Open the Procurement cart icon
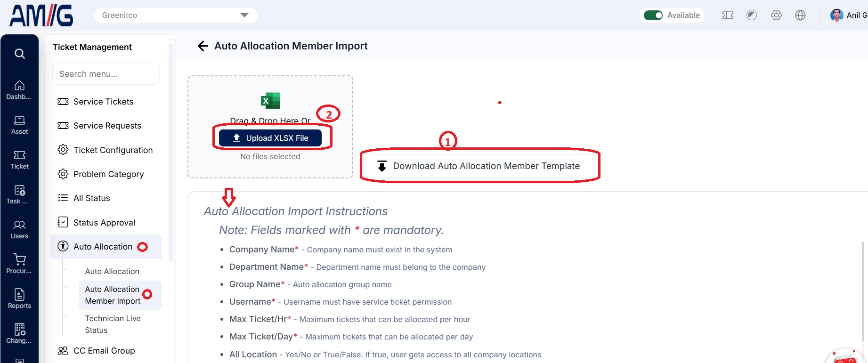The image size is (868, 363). click(x=19, y=265)
